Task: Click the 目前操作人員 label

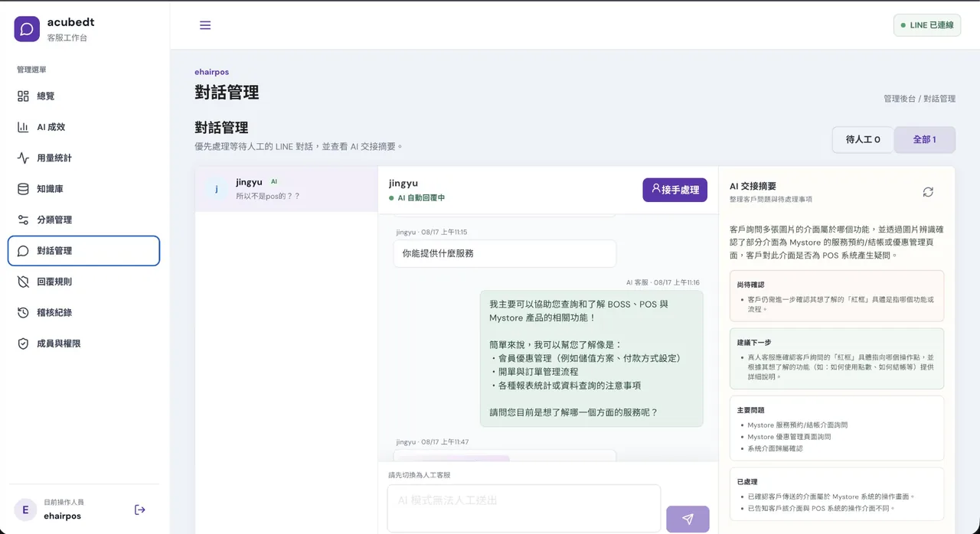Action: coord(64,502)
